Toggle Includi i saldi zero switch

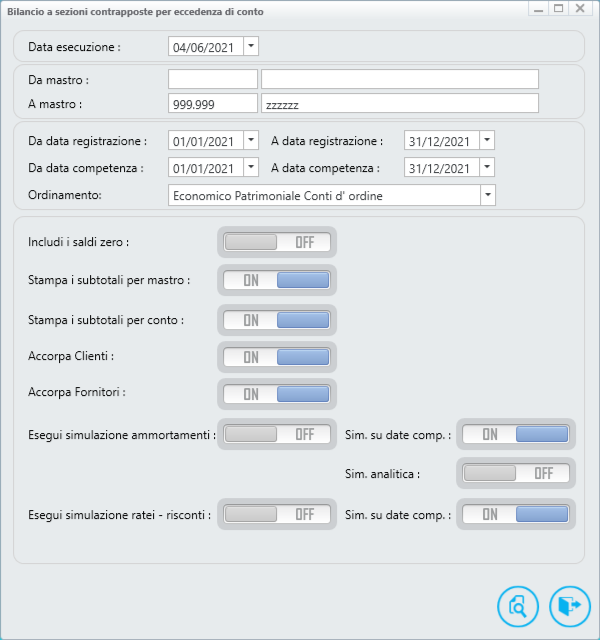pyautogui.click(x=277, y=242)
